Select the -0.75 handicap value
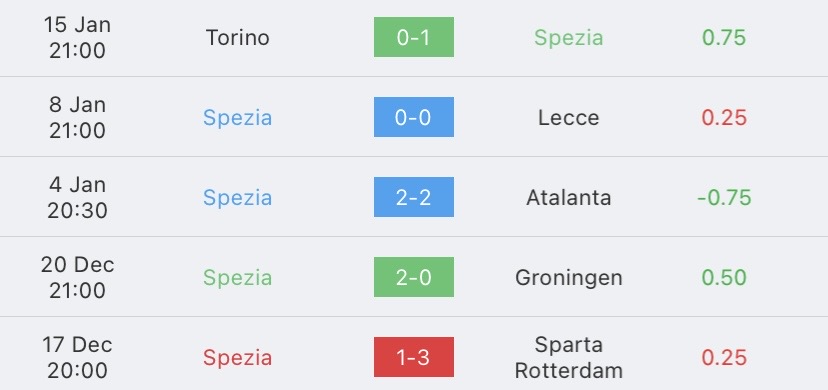 (x=724, y=197)
